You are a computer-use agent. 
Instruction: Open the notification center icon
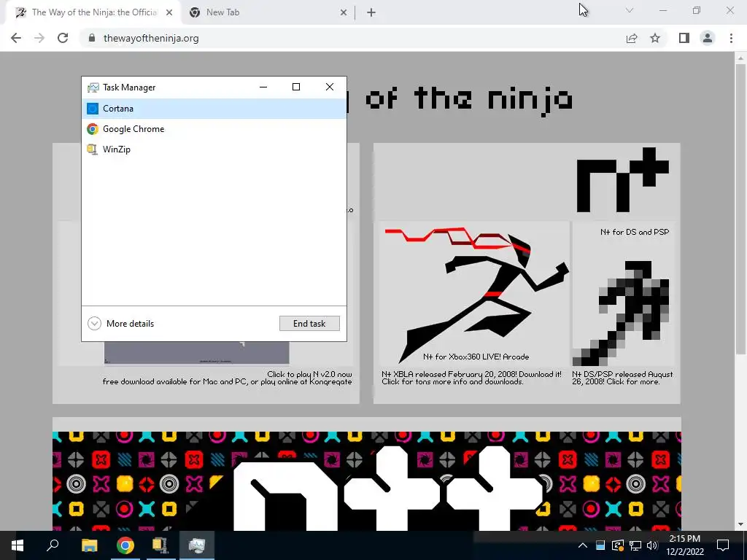tap(723, 545)
